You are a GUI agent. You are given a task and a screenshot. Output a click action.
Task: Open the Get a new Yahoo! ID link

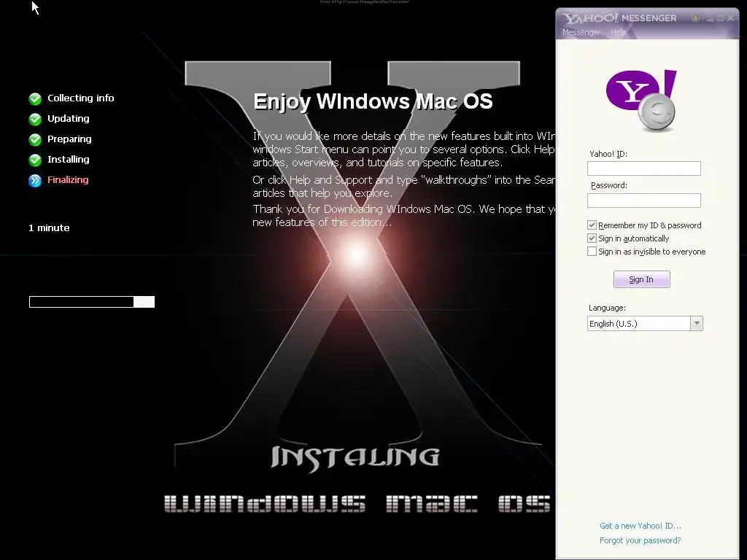(x=640, y=526)
